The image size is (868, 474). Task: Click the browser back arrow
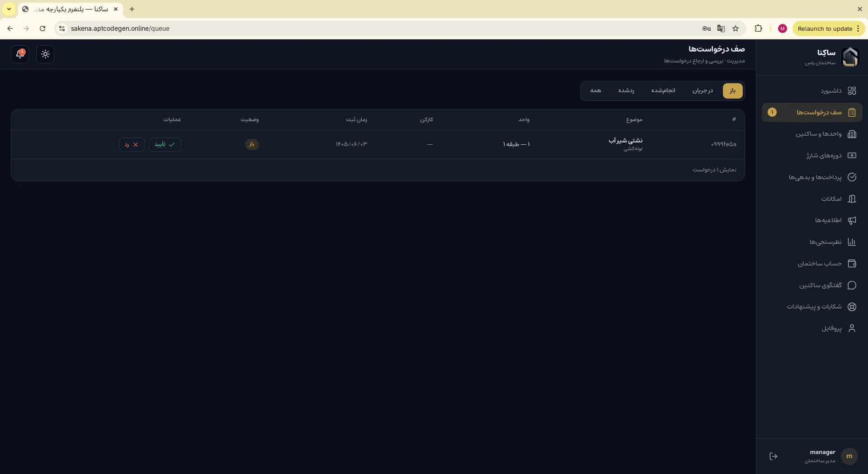click(10, 28)
